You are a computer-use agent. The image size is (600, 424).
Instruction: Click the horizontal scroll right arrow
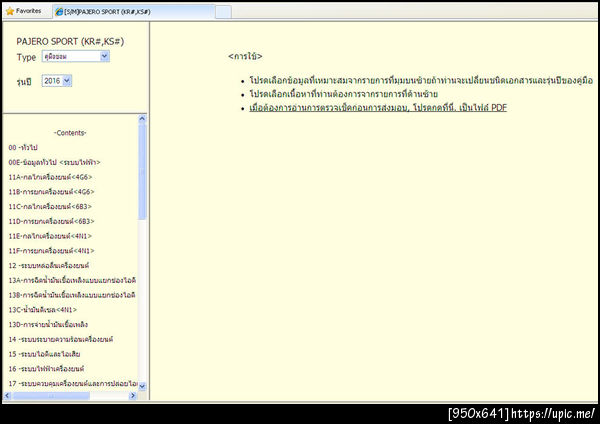pos(133,396)
